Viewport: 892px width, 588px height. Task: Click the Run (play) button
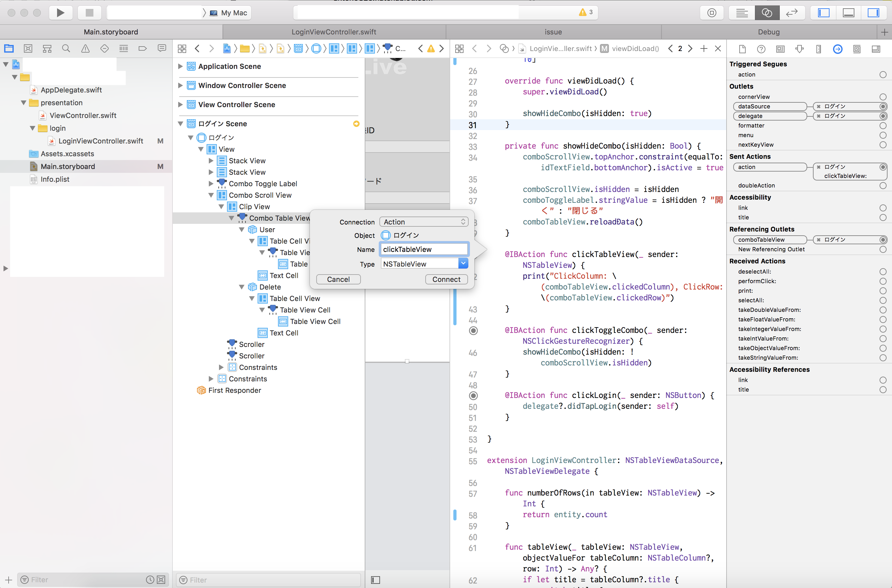coord(60,13)
